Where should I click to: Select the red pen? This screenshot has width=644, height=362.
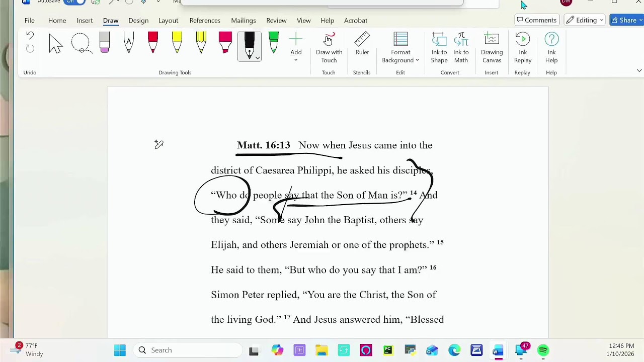(153, 43)
